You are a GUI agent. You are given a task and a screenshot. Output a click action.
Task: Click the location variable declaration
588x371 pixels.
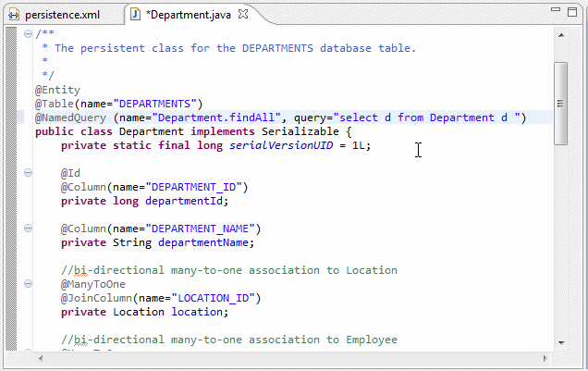pyautogui.click(x=197, y=312)
